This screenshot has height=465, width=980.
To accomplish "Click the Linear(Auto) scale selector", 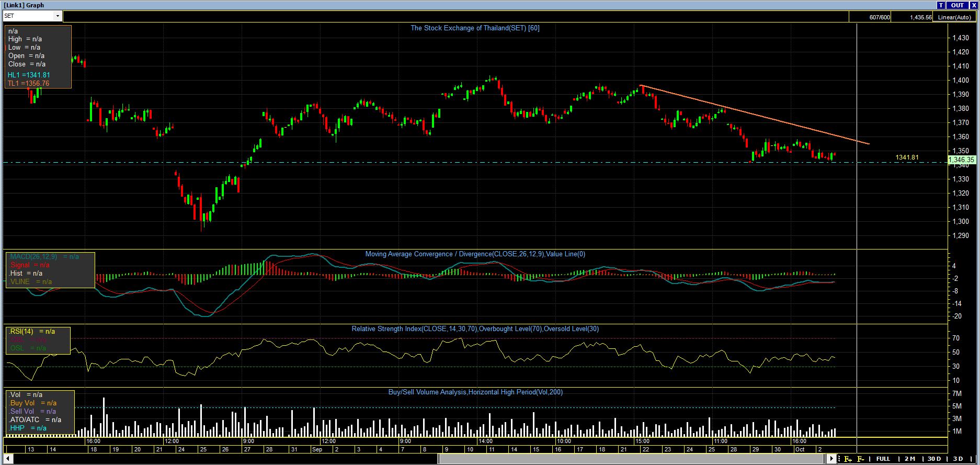I will 954,17.
